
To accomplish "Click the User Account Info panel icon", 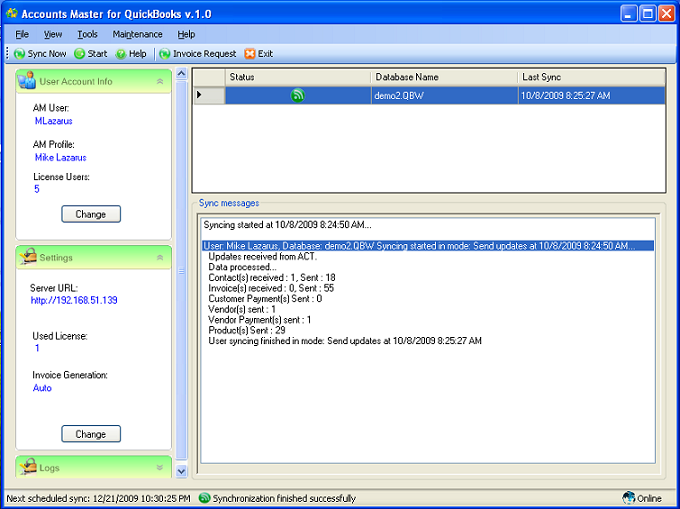I will [x=27, y=81].
